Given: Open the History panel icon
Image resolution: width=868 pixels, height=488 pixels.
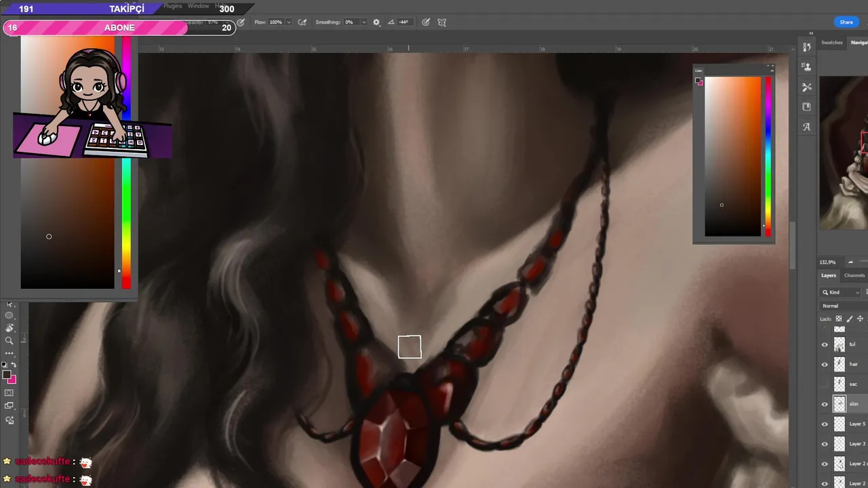Looking at the screenshot, I should pyautogui.click(x=806, y=47).
